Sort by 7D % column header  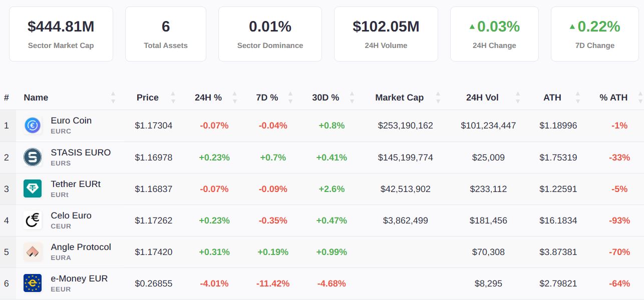pos(267,97)
